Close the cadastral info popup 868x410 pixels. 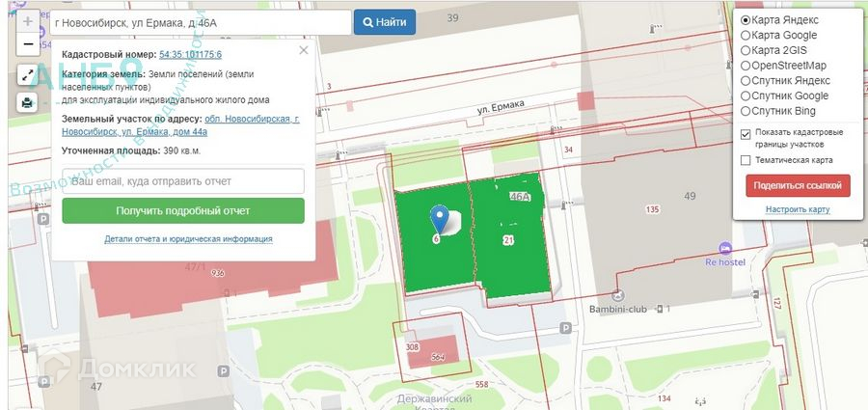point(304,50)
